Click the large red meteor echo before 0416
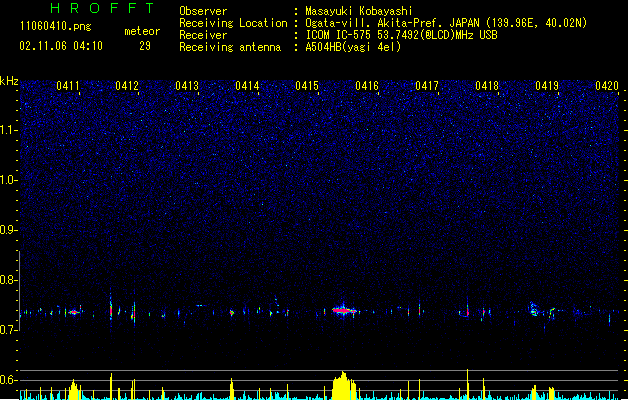This screenshot has height=400, width=629. pos(344,310)
